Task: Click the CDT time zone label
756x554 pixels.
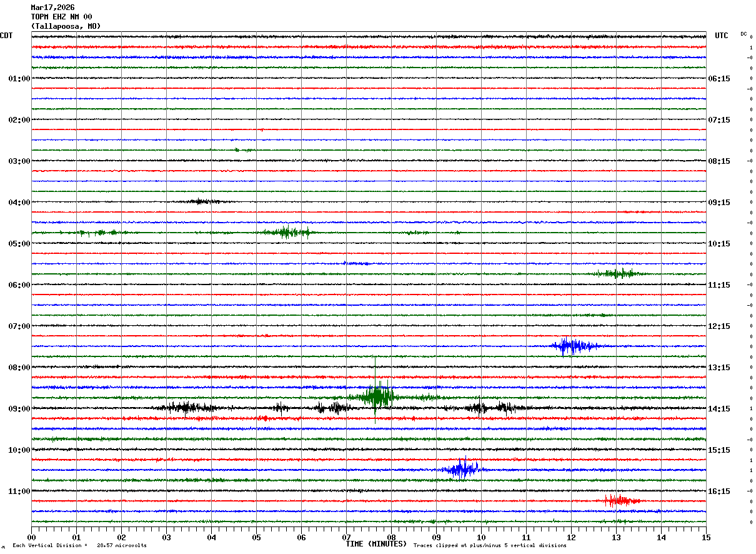Action: click(6, 36)
